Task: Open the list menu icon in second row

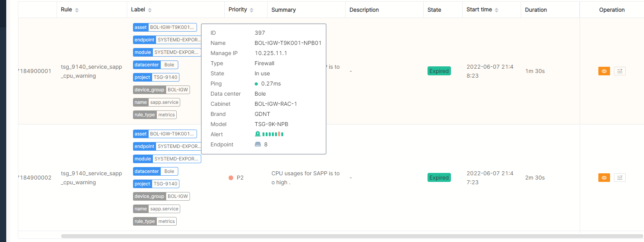Action: click(x=619, y=178)
